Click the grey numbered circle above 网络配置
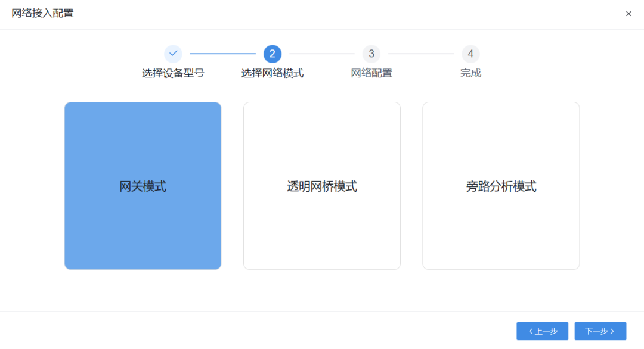The width and height of the screenshot is (644, 349). (371, 54)
